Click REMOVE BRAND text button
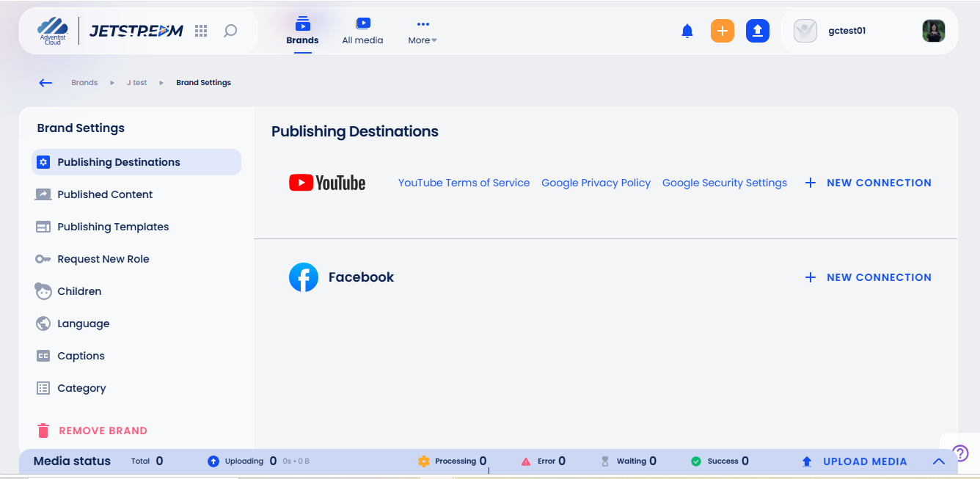The image size is (980, 479). tap(103, 431)
